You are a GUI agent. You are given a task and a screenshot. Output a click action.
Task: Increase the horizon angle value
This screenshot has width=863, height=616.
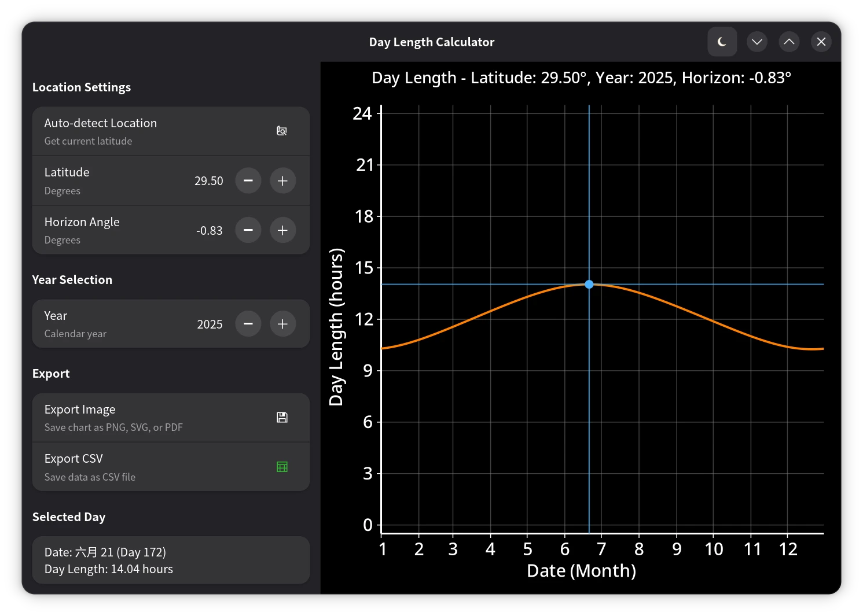coord(282,230)
